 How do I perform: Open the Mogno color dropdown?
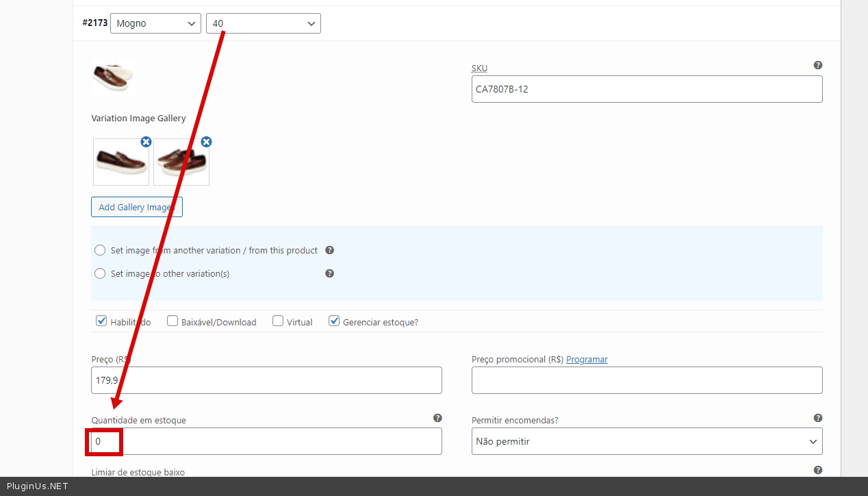click(x=155, y=23)
